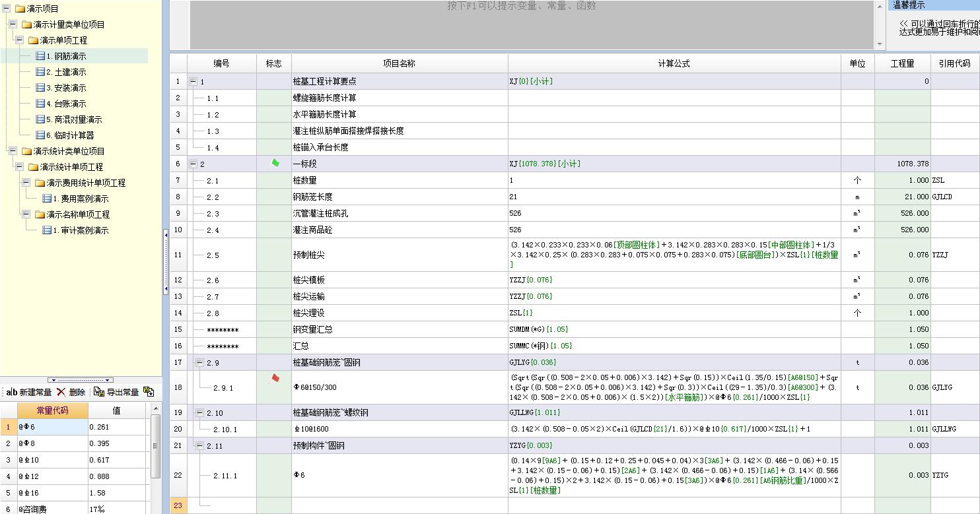The height and width of the screenshot is (514, 980).
Task: Select the 6.临时计算器 sheet icon
Action: 40,135
